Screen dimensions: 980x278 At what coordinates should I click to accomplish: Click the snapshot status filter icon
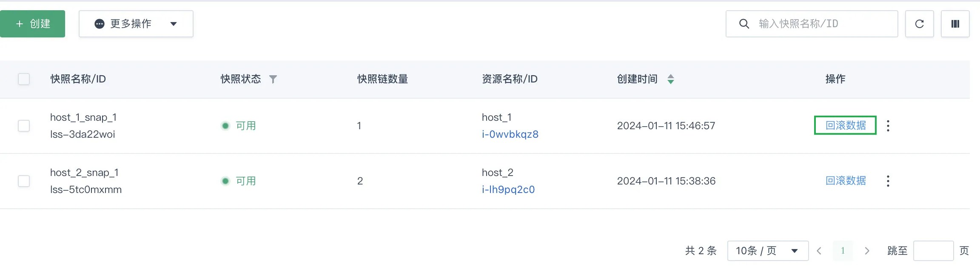(x=273, y=79)
